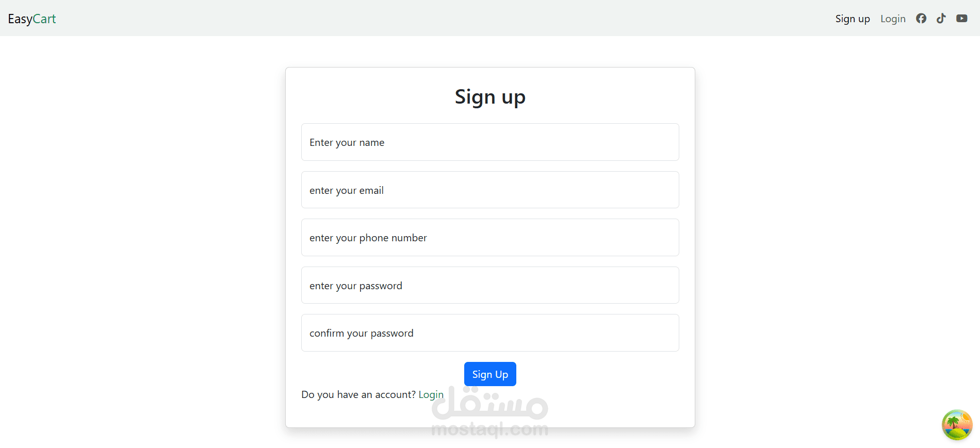The height and width of the screenshot is (448, 980).
Task: Click the Sign up page heading
Action: pos(489,96)
